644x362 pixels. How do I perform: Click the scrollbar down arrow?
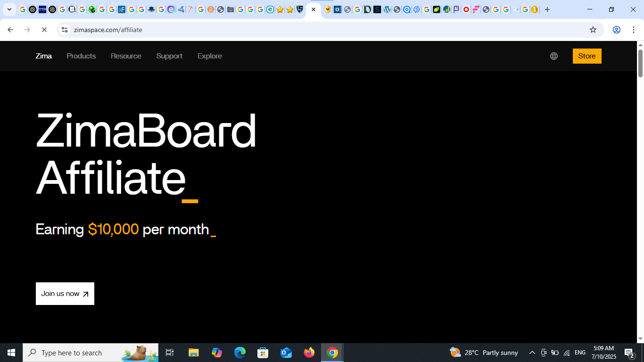tap(640, 339)
